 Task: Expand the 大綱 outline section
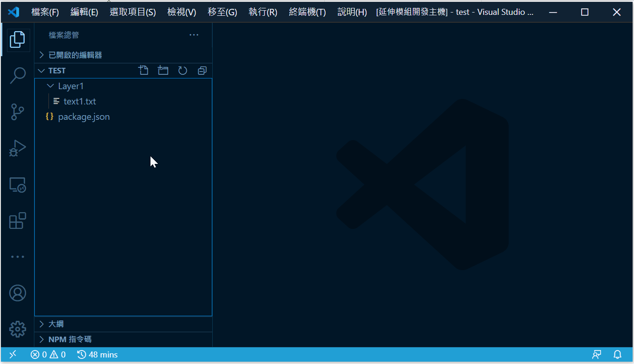pyautogui.click(x=123, y=324)
